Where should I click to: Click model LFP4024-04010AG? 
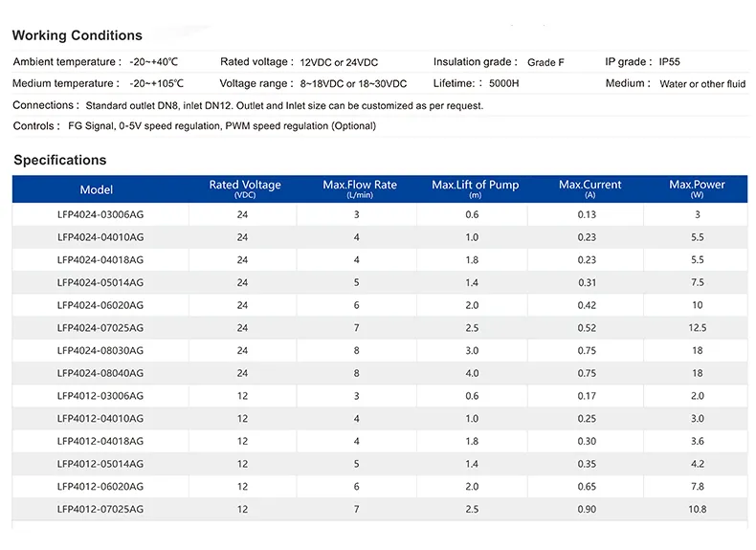(x=100, y=237)
